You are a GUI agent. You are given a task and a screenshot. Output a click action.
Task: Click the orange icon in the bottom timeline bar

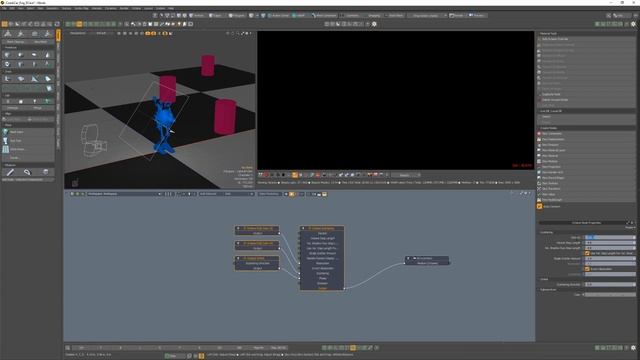click(x=353, y=348)
